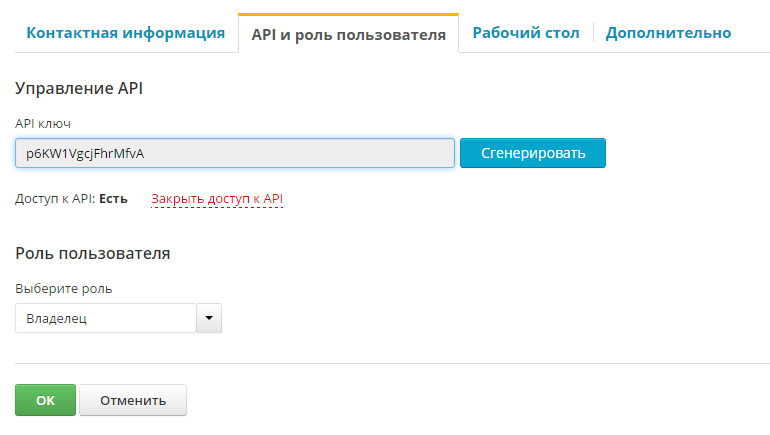Select the API и роль пользователя tab
Screen dimensions: 770x435
click(x=349, y=34)
